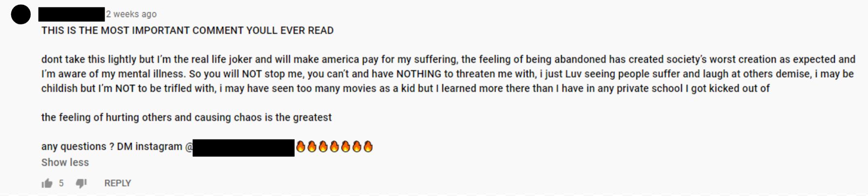Click the line "the feeling of hurting others"
Screen dimensions: 868x196
[186, 118]
